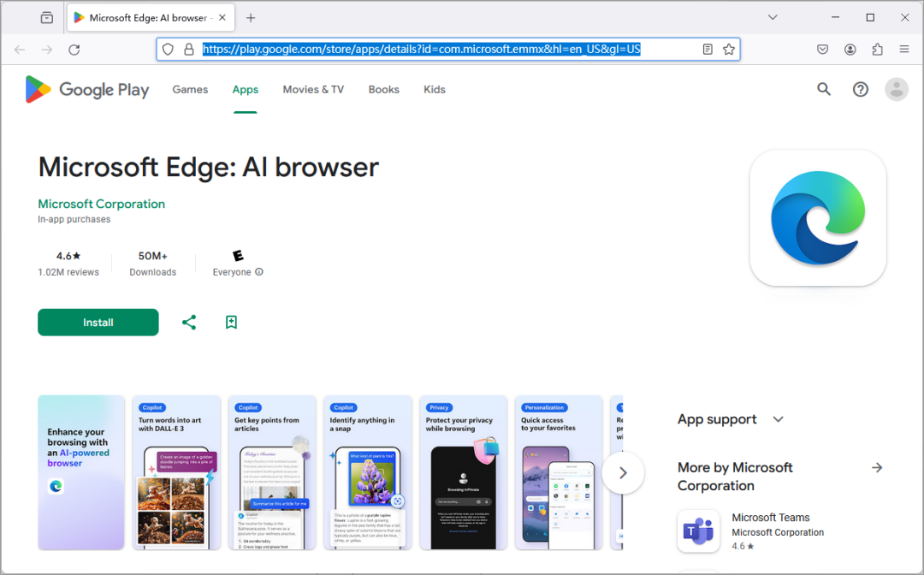Close the Microsoft Edge browser tab
The image size is (924, 575).
click(x=222, y=18)
